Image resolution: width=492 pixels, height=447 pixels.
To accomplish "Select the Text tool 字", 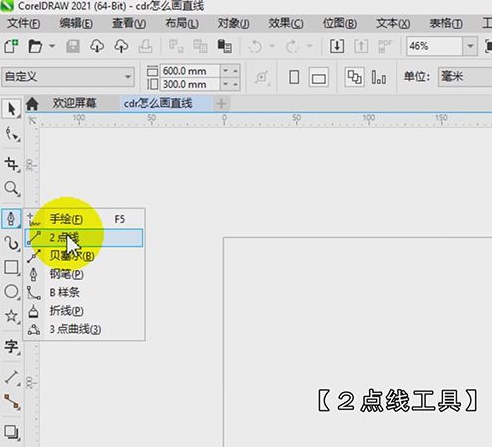I will click(12, 346).
